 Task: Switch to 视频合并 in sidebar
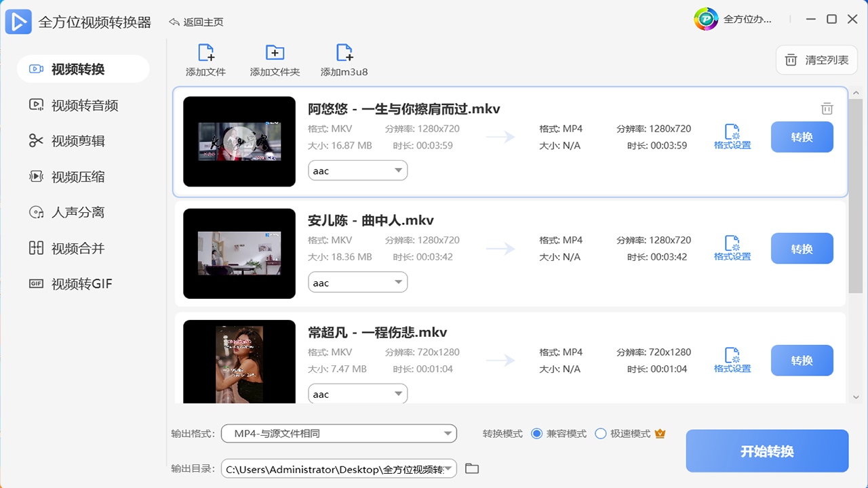tap(77, 248)
